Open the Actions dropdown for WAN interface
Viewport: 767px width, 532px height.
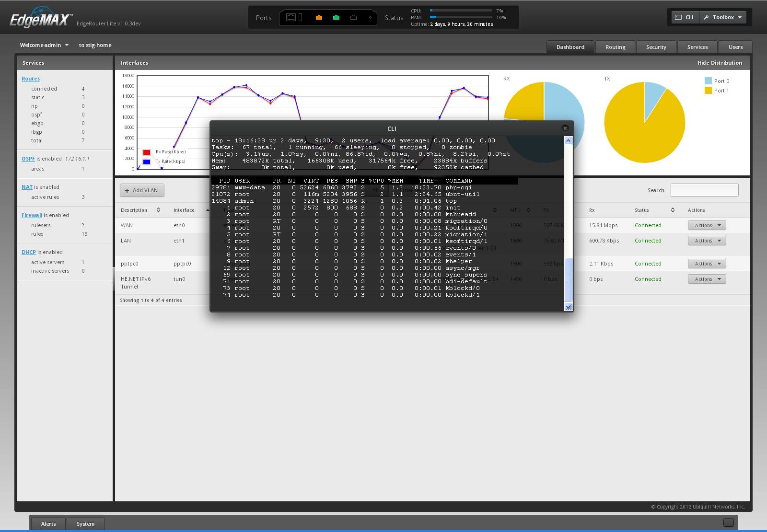[707, 225]
